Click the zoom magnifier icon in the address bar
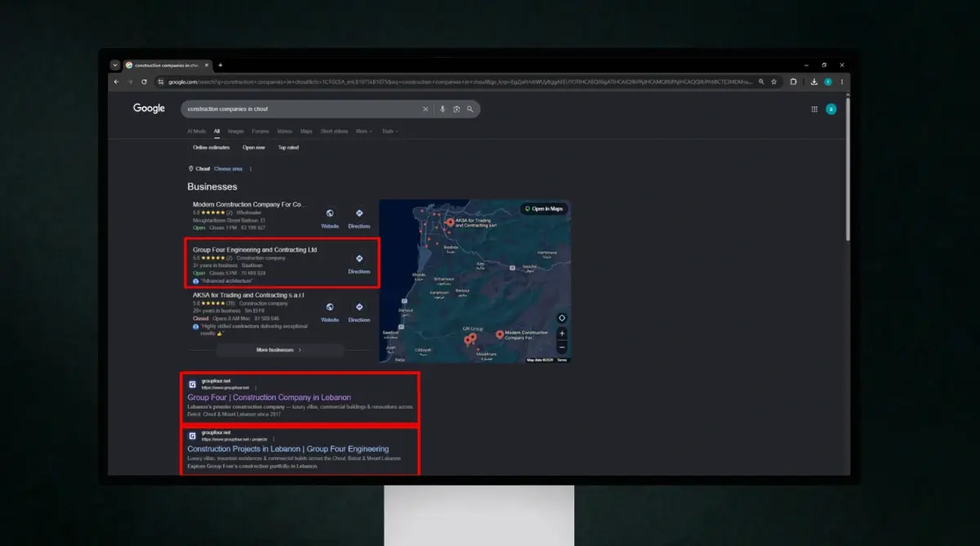 pyautogui.click(x=762, y=82)
